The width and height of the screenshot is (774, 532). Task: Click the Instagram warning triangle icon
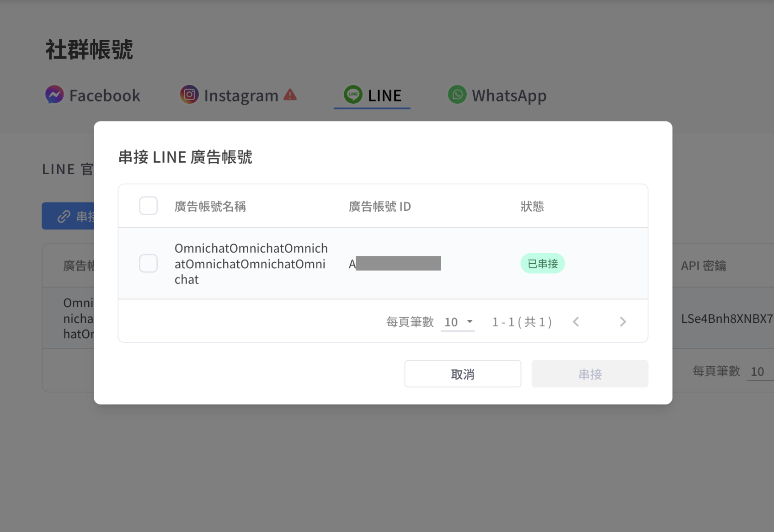tap(290, 95)
